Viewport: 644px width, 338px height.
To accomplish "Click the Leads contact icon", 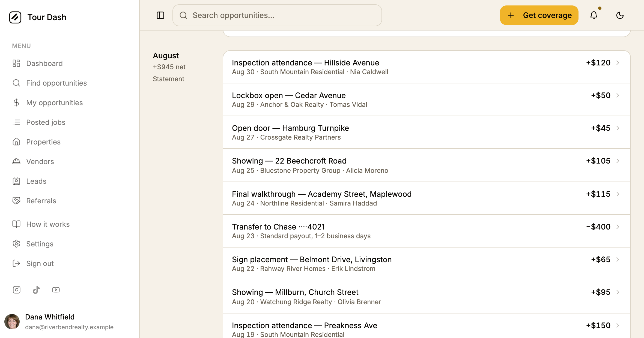I will 16,181.
